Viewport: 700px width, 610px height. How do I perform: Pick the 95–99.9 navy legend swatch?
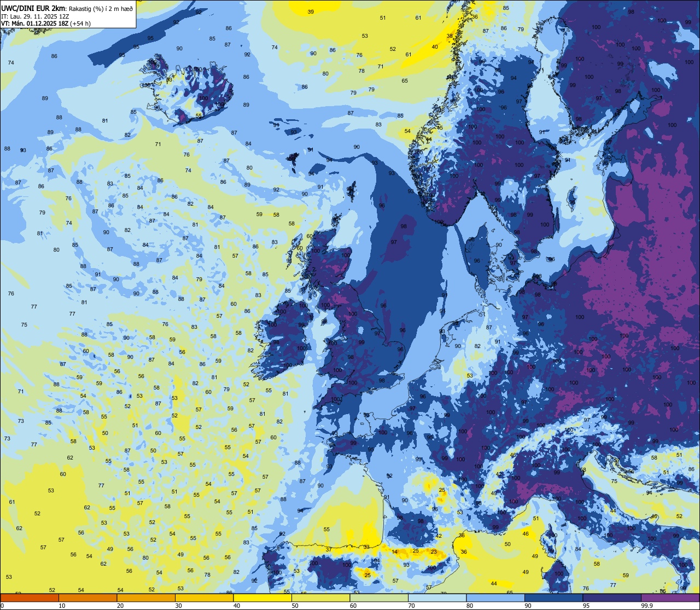(612, 597)
